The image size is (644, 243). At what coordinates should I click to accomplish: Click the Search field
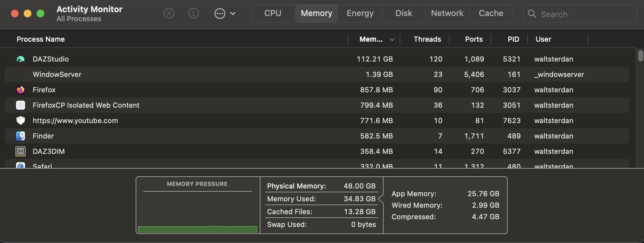pyautogui.click(x=584, y=14)
